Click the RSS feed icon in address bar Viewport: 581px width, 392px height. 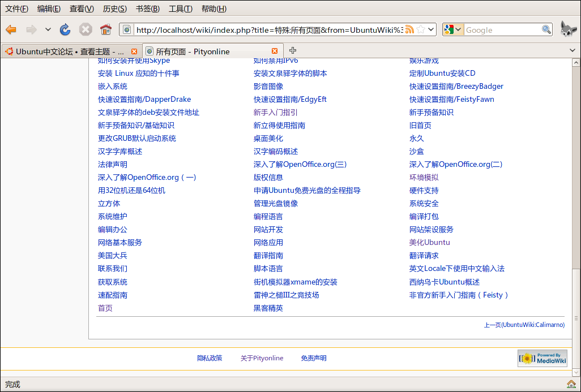(409, 29)
